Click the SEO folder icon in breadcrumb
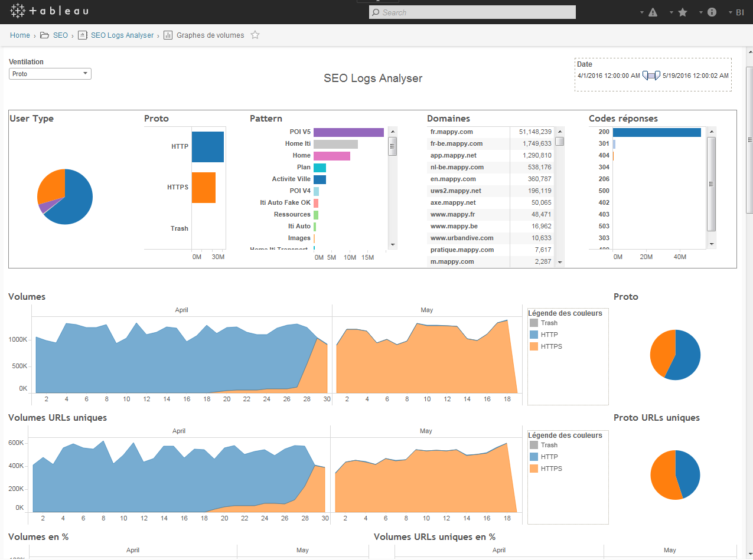Screen dimensions: 753x560 (x=44, y=35)
